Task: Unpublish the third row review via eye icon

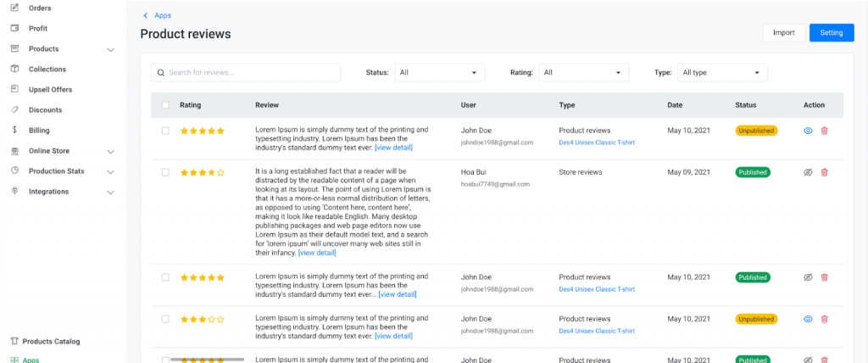Action: pos(808,277)
